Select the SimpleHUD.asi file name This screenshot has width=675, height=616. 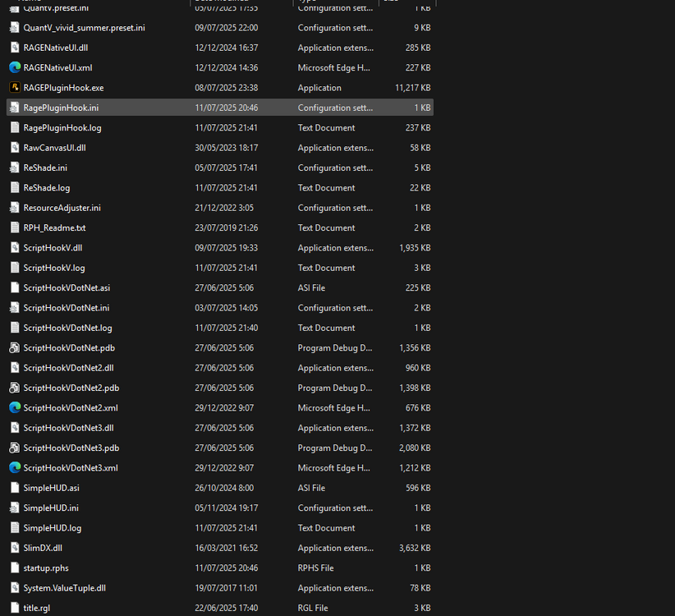(x=51, y=488)
